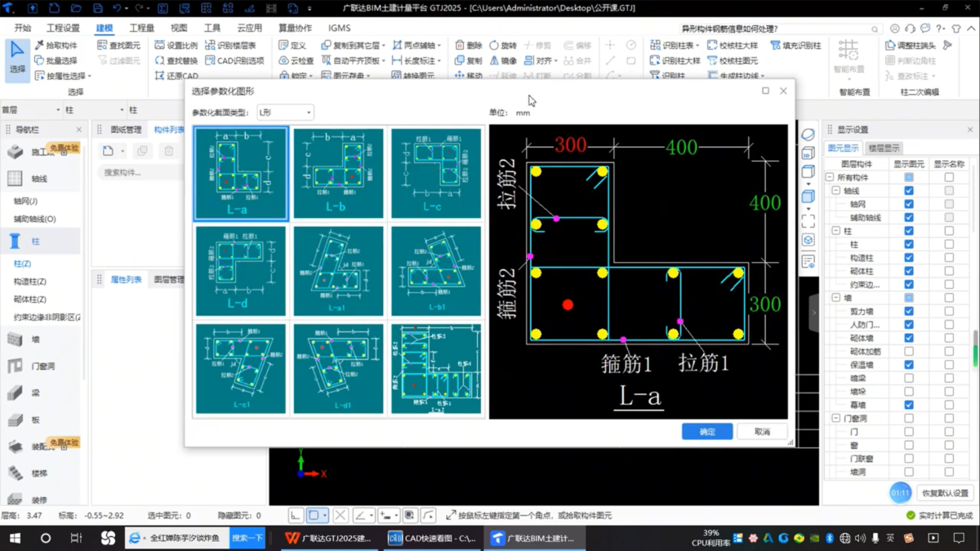This screenshot has width=980, height=551.
Task: Click 校核柱图元 tool
Action: [x=733, y=60]
